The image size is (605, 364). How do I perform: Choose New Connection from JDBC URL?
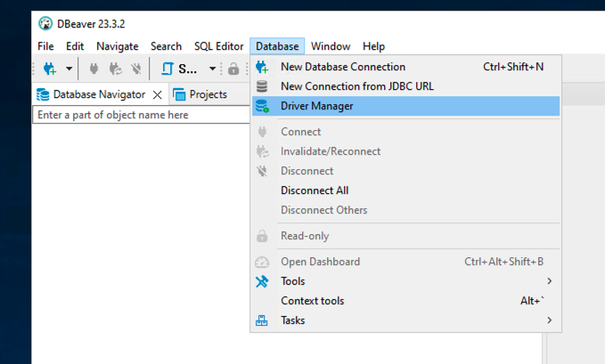[406, 86]
